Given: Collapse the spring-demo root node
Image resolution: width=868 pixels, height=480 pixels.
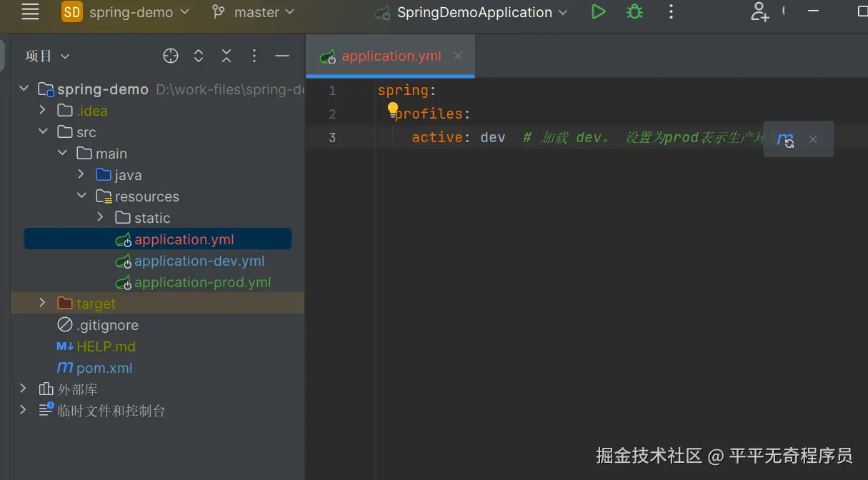Looking at the screenshot, I should [24, 89].
